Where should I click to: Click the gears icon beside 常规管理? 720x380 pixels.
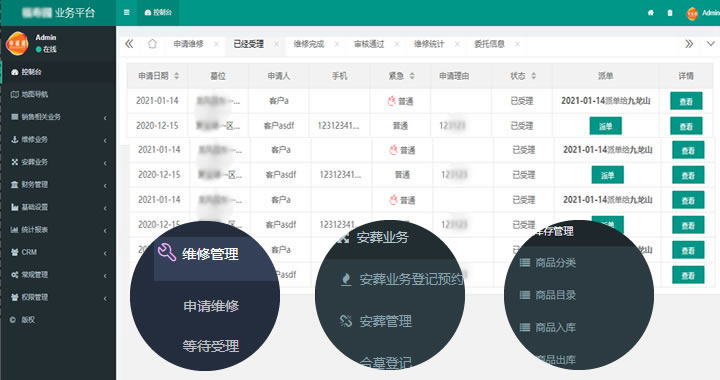[x=14, y=274]
